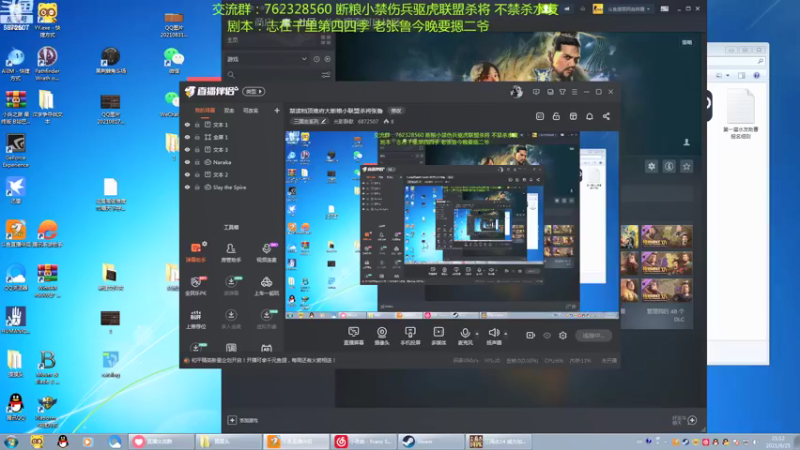Screen dimensions: 800x450
Task: Mute the 麦克风 microphone
Action: click(x=465, y=336)
